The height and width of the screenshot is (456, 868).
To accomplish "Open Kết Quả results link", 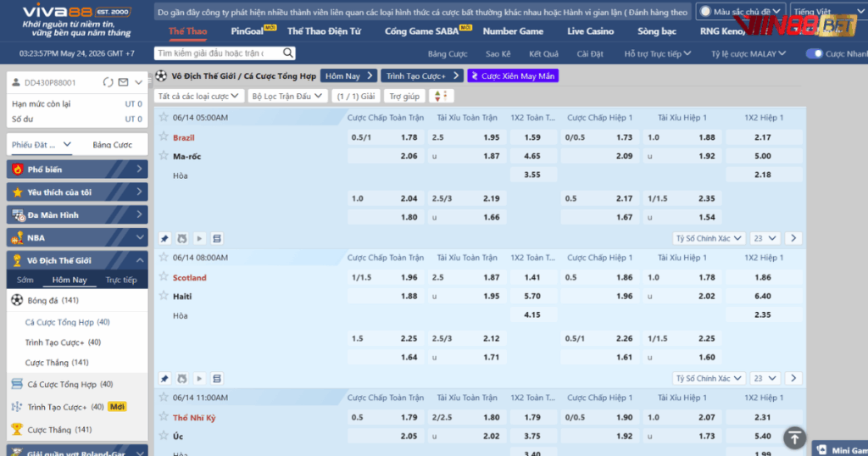I will pos(543,53).
